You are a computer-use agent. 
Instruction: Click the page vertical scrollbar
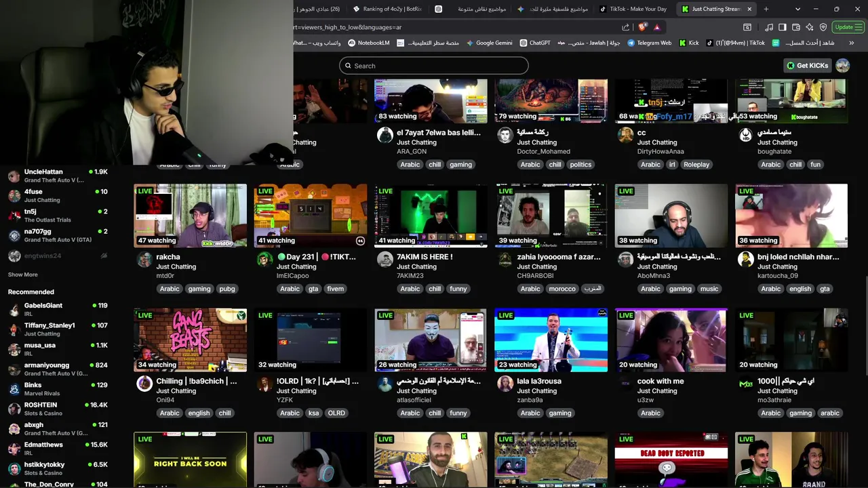[x=865, y=325]
